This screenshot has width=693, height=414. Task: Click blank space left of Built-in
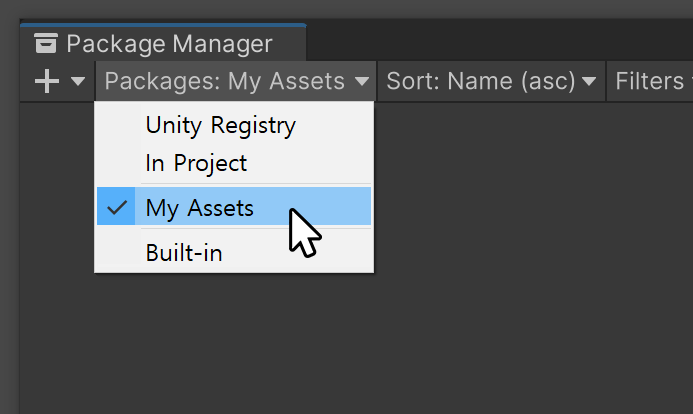click(x=118, y=253)
